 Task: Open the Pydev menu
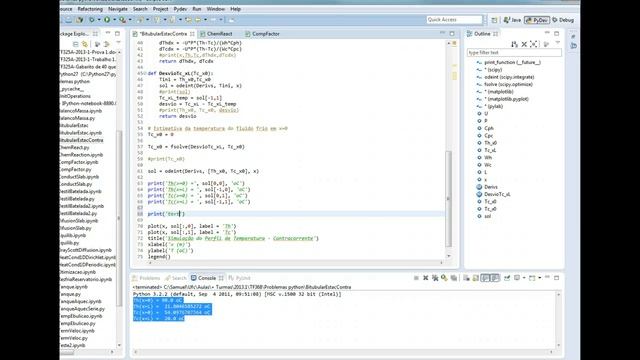(180, 9)
